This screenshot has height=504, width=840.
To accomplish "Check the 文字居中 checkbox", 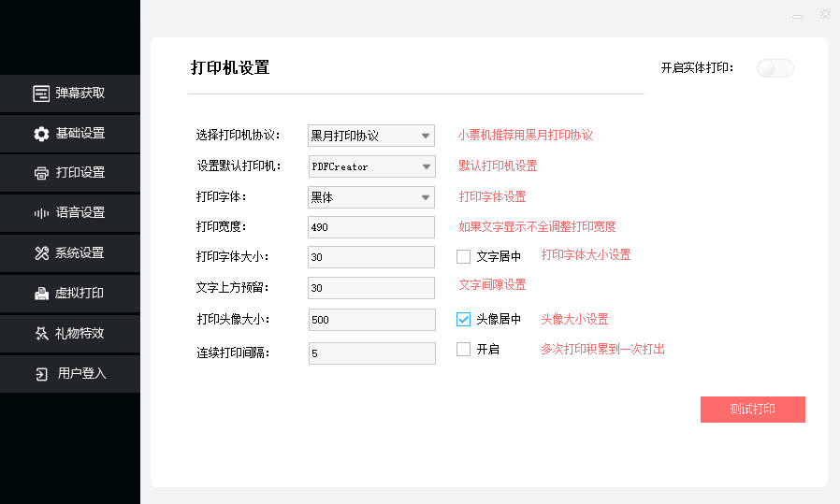I will 463,256.
